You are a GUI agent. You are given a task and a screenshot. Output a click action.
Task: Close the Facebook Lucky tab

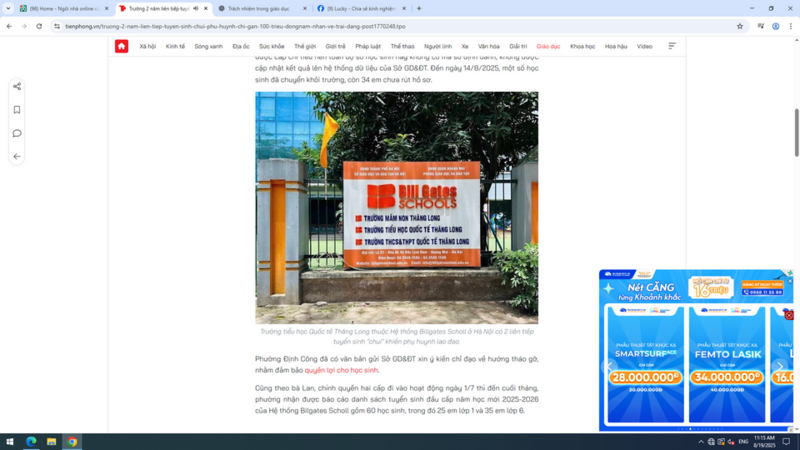pos(404,9)
